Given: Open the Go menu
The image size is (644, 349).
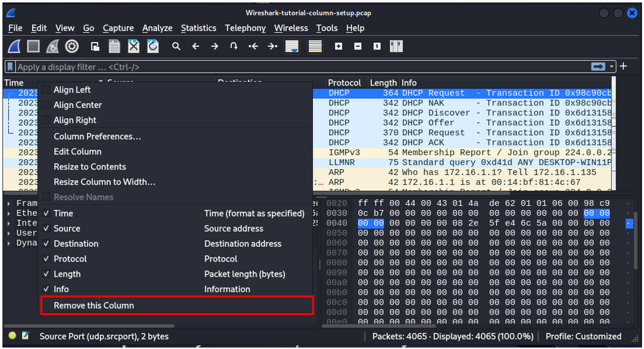Looking at the screenshot, I should coord(89,28).
